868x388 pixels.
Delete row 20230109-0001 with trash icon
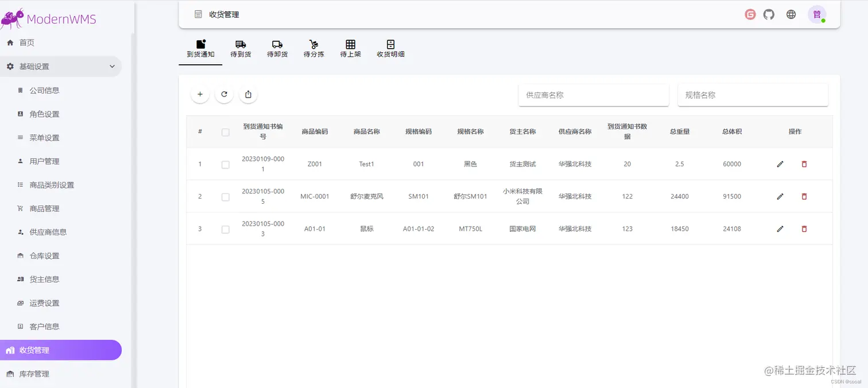[804, 164]
